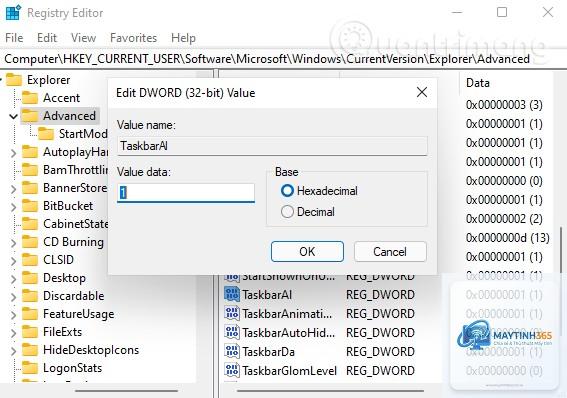Viewport: 567px width, 398px height.
Task: Cancel the Edit DWORD dialog
Action: pyautogui.click(x=390, y=252)
